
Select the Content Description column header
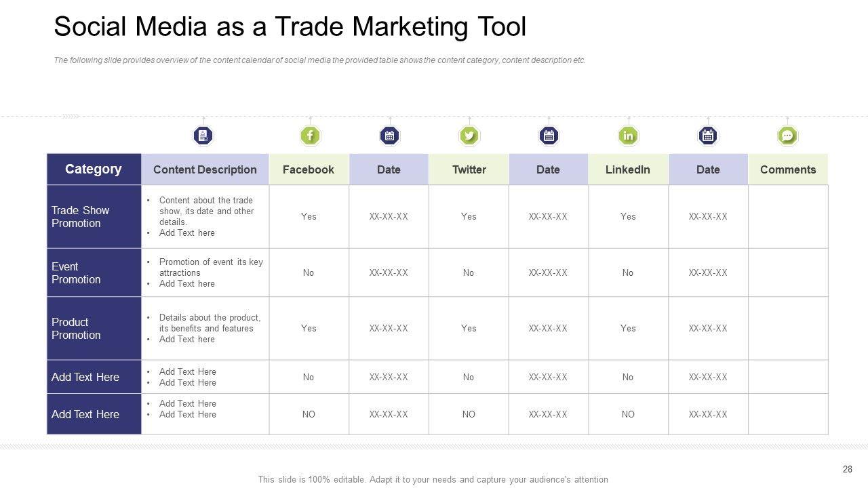pyautogui.click(x=205, y=169)
